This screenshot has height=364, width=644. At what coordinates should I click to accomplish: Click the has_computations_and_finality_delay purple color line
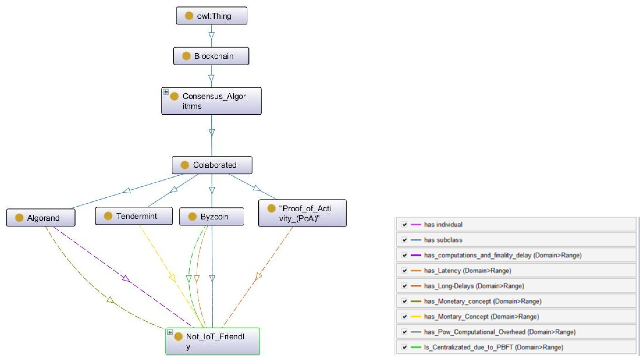(416, 255)
